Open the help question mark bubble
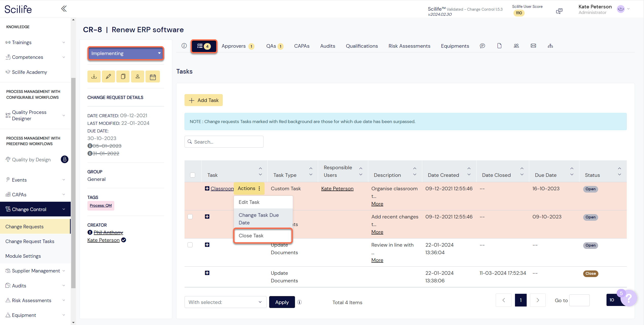 point(629,298)
